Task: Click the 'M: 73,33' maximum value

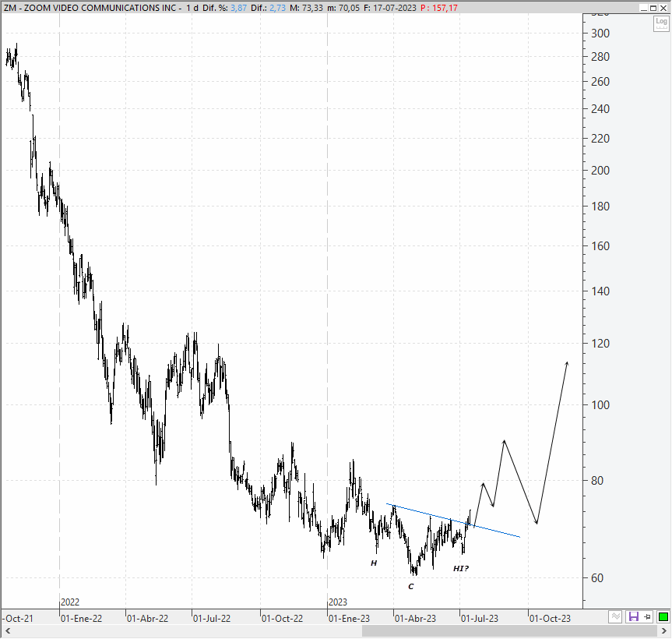Action: click(x=306, y=8)
